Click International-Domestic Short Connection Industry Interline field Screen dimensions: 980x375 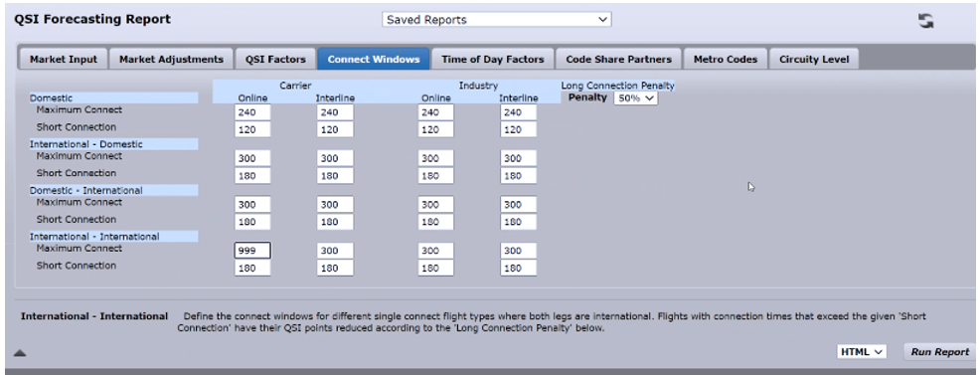(518, 176)
